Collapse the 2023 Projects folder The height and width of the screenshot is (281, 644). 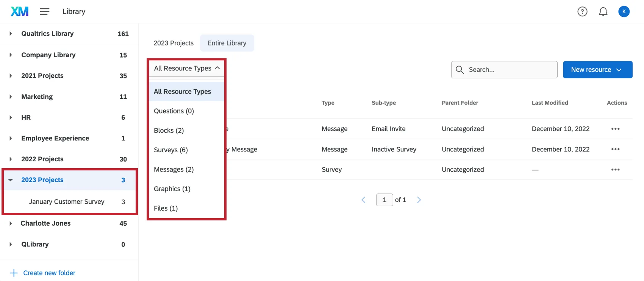tap(11, 180)
